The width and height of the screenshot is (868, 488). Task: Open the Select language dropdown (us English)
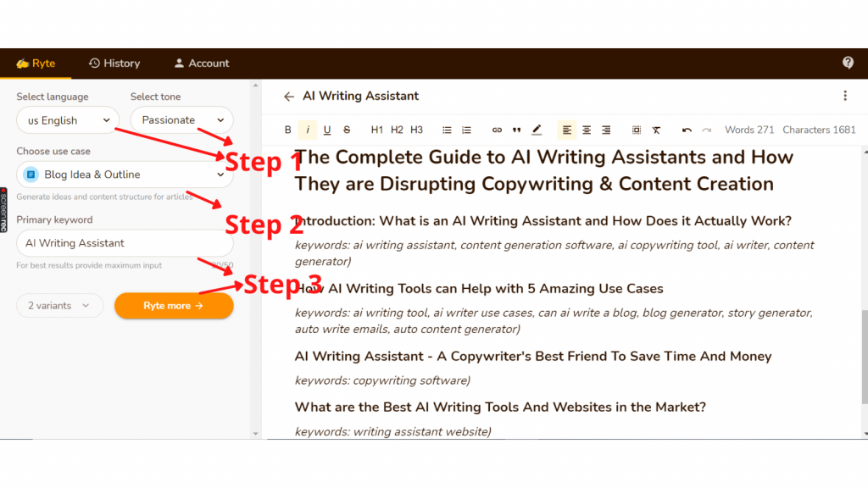click(x=68, y=120)
